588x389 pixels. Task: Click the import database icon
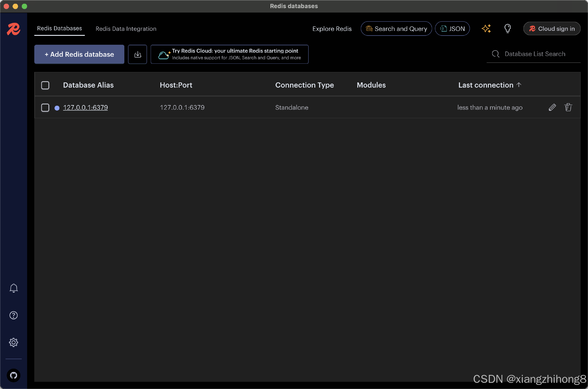(137, 54)
